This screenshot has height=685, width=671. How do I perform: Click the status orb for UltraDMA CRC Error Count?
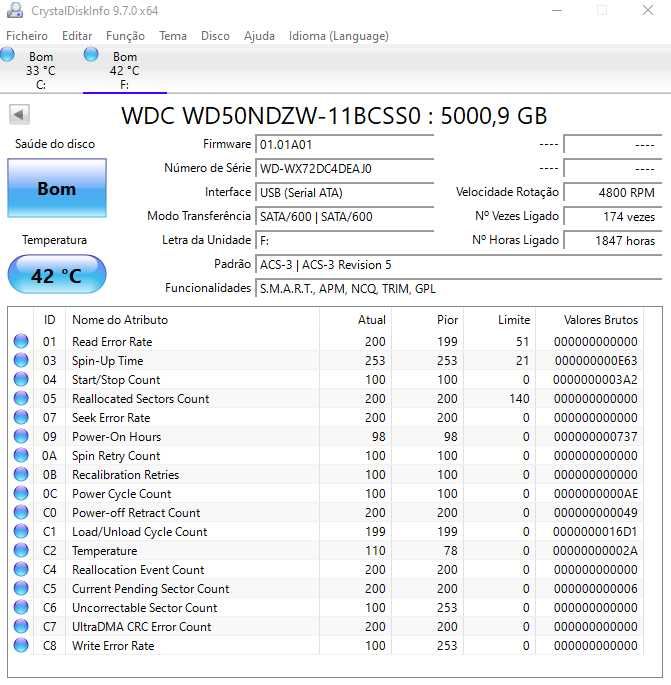(x=21, y=626)
